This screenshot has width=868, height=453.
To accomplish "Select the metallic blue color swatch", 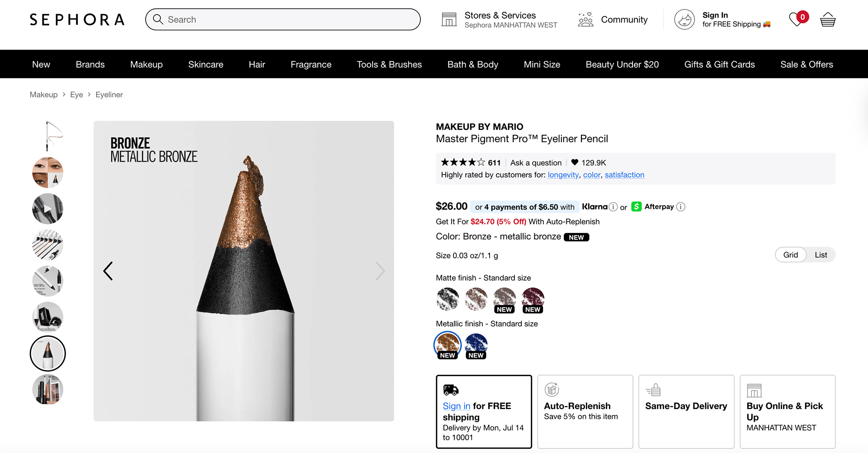I will point(476,345).
